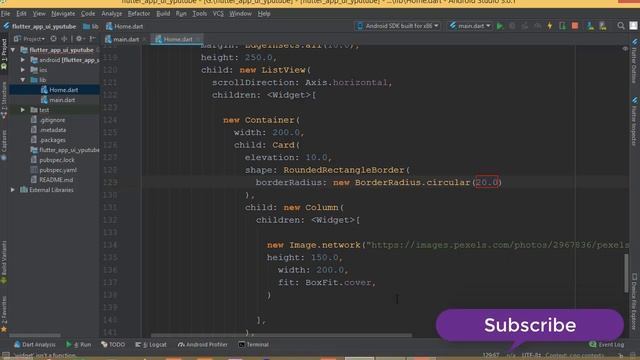The image size is (640, 360).
Task: Click the Debug bug icon in toolbar
Action: click(x=512, y=26)
